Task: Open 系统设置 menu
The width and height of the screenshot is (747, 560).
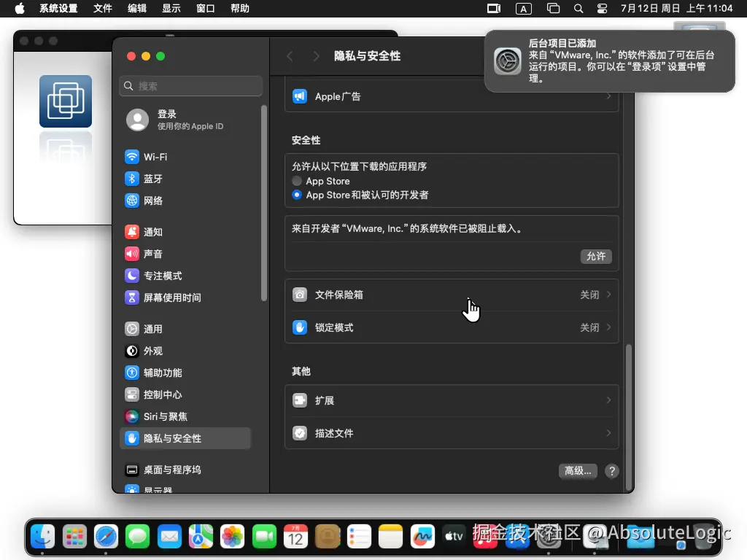Action: coord(58,9)
